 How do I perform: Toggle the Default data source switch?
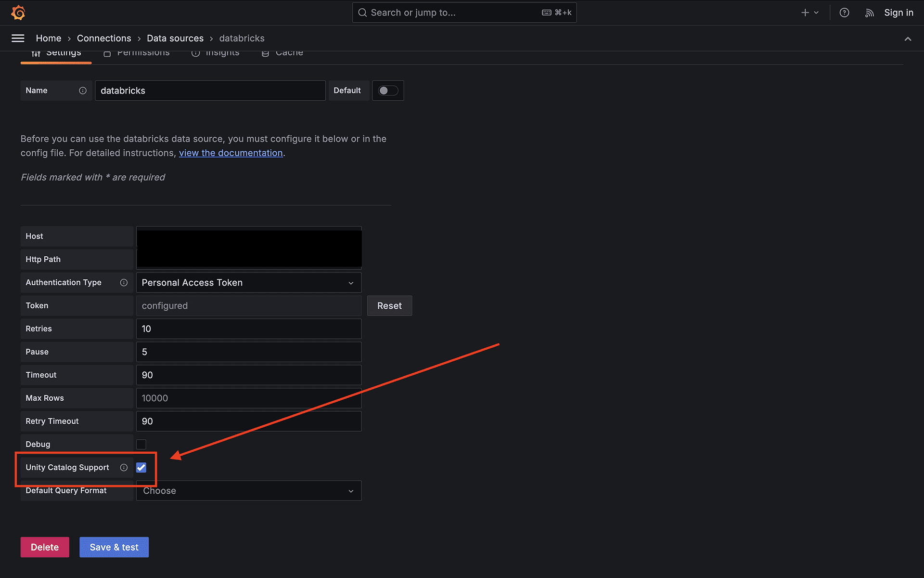(x=388, y=90)
